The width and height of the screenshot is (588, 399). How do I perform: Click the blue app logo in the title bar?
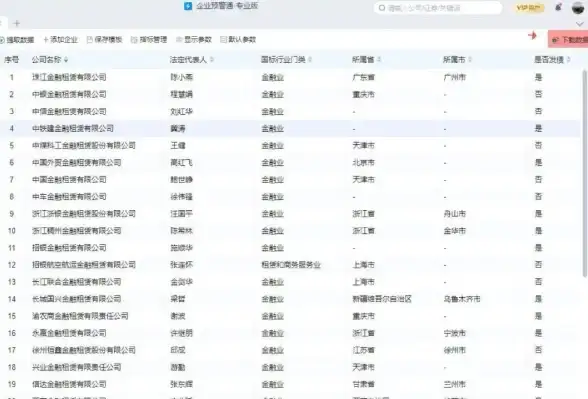pos(188,6)
